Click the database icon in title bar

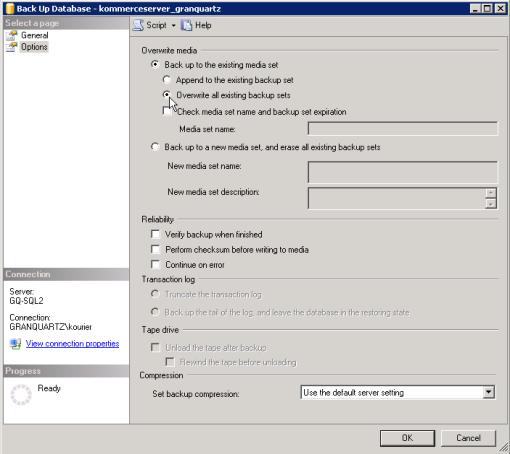click(10, 8)
